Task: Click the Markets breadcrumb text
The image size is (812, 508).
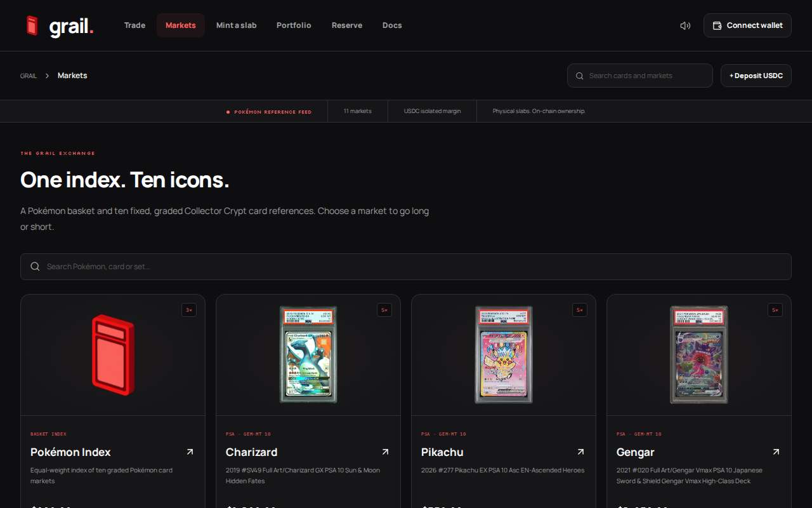Action: (72, 76)
